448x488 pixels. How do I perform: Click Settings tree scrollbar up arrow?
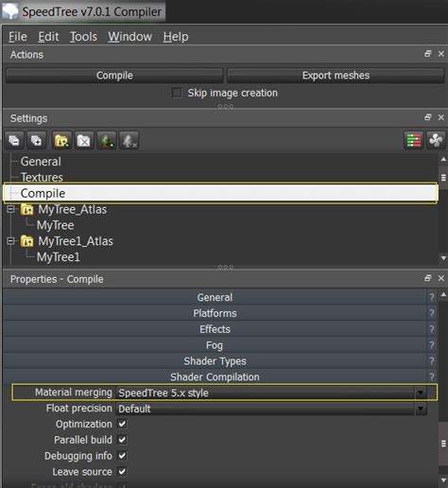coord(443,160)
